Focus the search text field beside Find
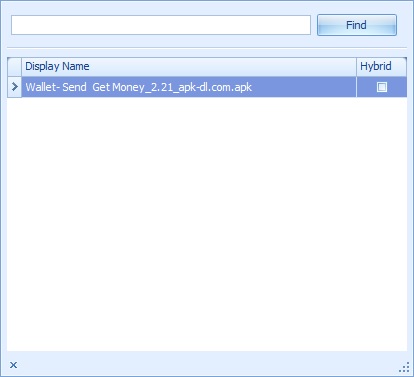The width and height of the screenshot is (414, 377). coord(161,25)
